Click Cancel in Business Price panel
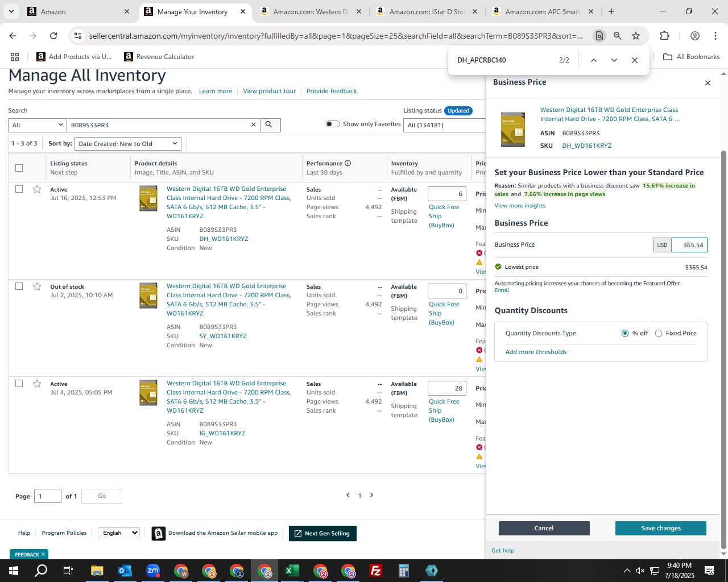The image size is (728, 582). pos(544,529)
